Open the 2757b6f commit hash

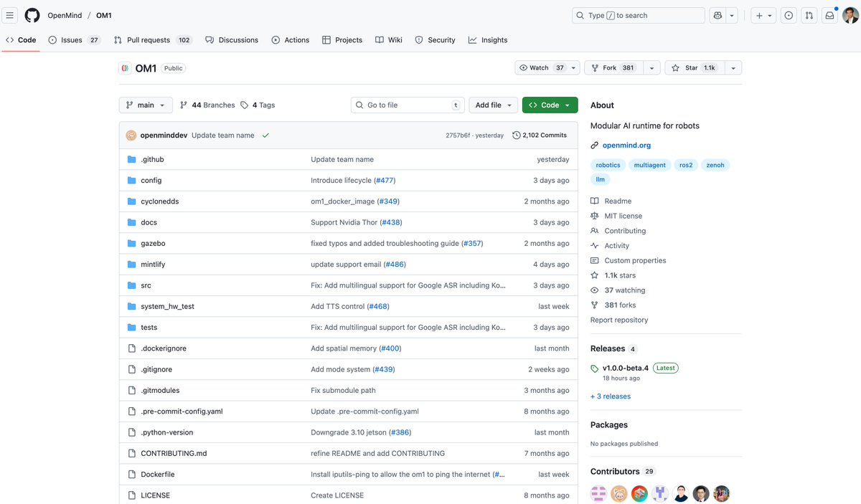coord(458,135)
